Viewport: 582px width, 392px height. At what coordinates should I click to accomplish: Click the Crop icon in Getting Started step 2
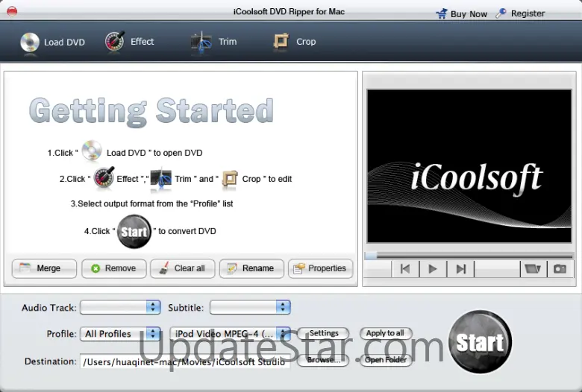click(230, 179)
